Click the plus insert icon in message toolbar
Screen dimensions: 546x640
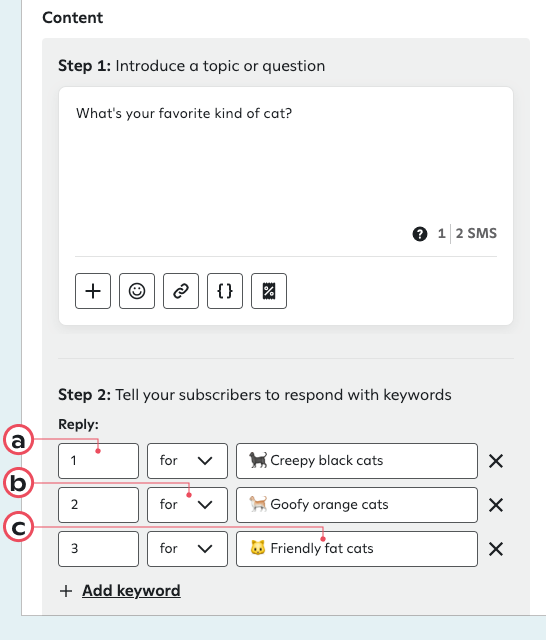pos(93,291)
